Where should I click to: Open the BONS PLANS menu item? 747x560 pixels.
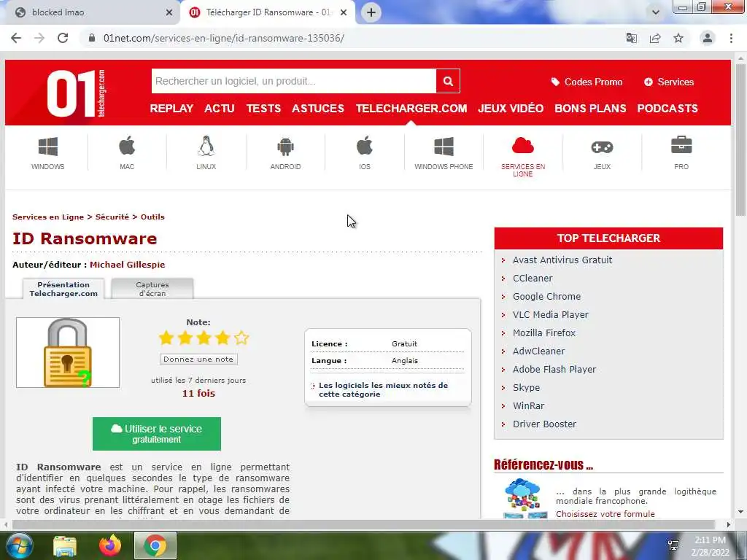590,109
